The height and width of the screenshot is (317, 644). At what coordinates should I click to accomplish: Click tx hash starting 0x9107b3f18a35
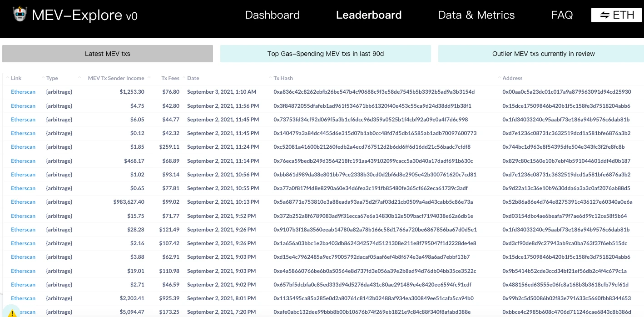(375, 230)
